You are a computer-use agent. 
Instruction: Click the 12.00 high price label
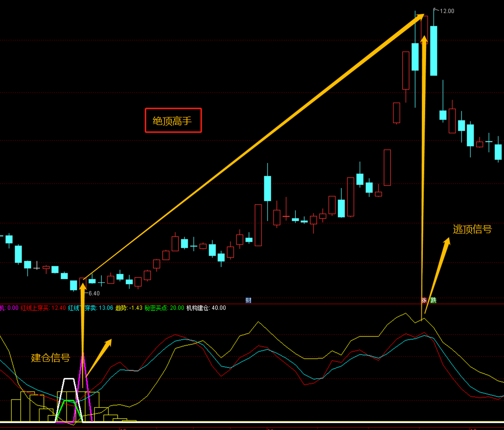447,11
